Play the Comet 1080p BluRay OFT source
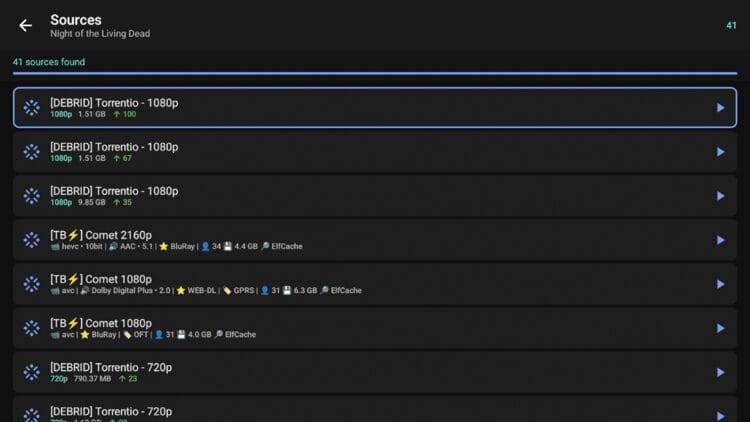Image resolution: width=750 pixels, height=422 pixels. tap(720, 328)
